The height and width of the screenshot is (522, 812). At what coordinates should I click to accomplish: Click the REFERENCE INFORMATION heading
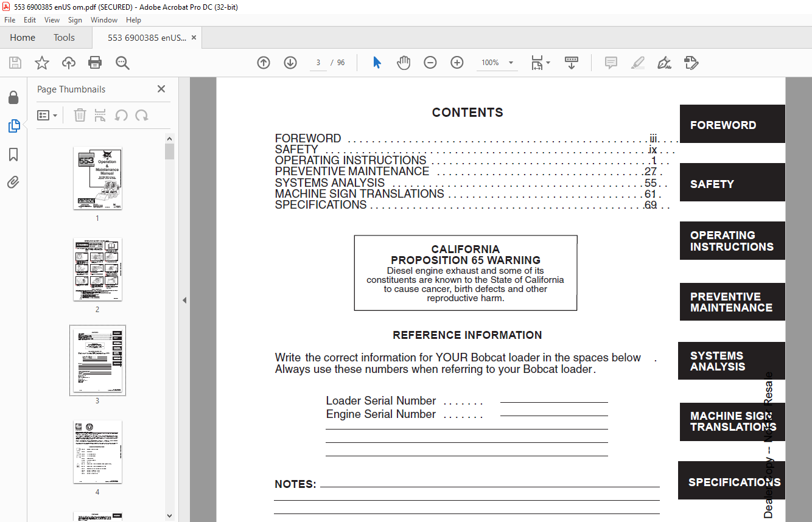(x=467, y=335)
